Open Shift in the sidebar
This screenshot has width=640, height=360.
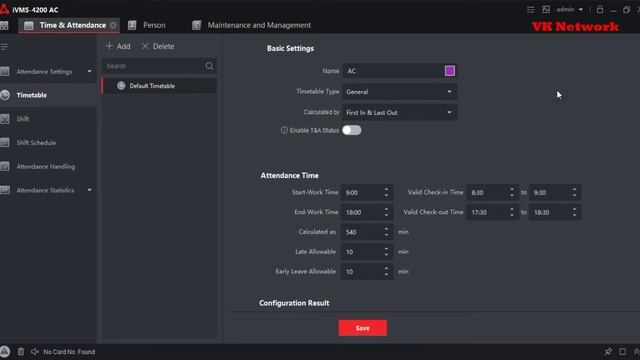click(49, 119)
